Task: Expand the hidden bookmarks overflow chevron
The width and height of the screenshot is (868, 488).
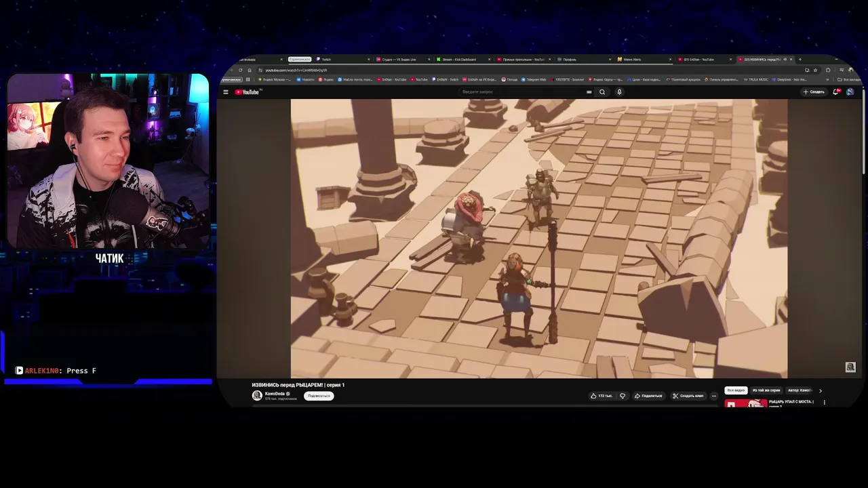Action: pos(827,79)
